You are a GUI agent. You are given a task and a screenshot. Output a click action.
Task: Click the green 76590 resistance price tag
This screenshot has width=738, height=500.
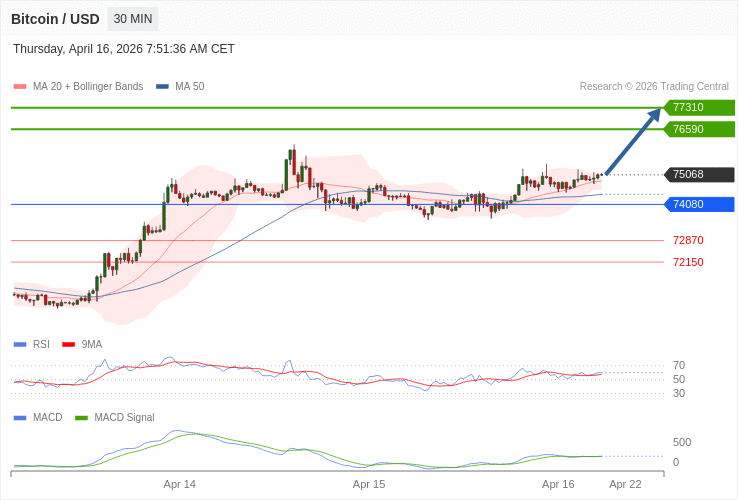pos(699,129)
